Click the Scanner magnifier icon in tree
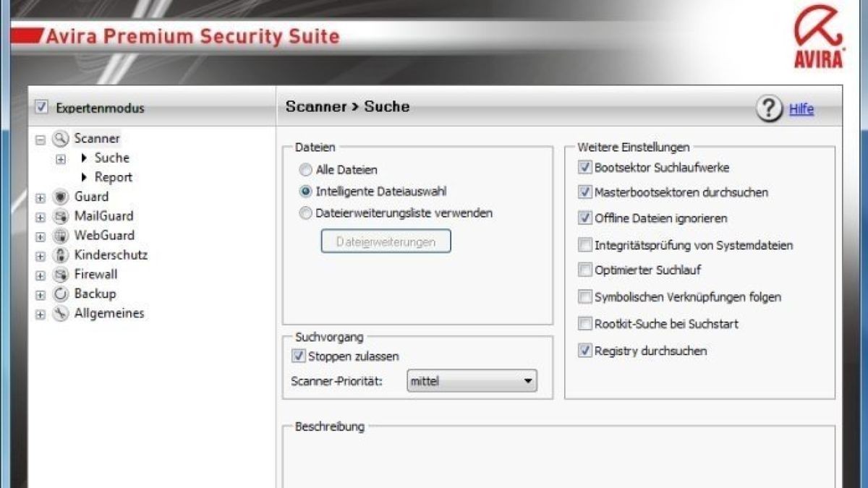The width and height of the screenshot is (868, 488). point(61,139)
